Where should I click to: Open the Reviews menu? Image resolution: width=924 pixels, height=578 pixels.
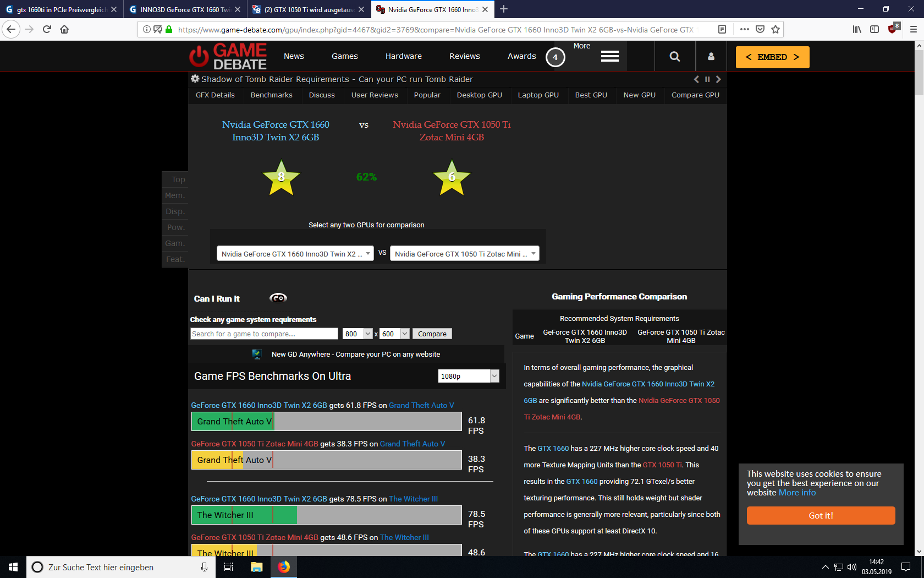pyautogui.click(x=465, y=56)
